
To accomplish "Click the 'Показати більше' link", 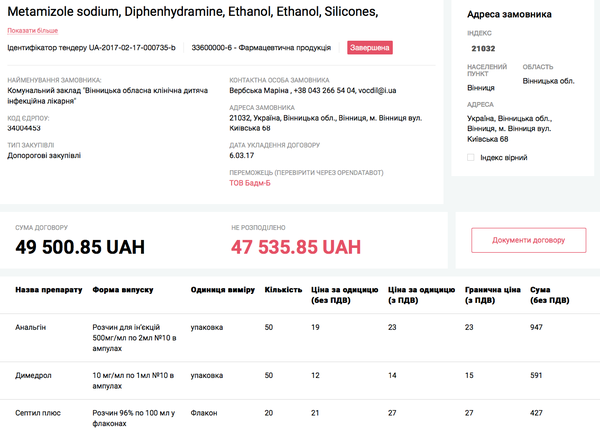I will point(32,31).
